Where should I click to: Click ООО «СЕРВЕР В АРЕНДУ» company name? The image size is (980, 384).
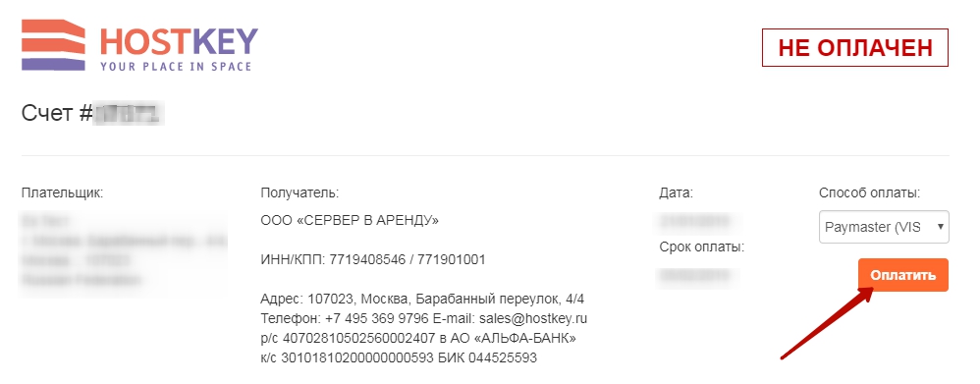point(350,221)
